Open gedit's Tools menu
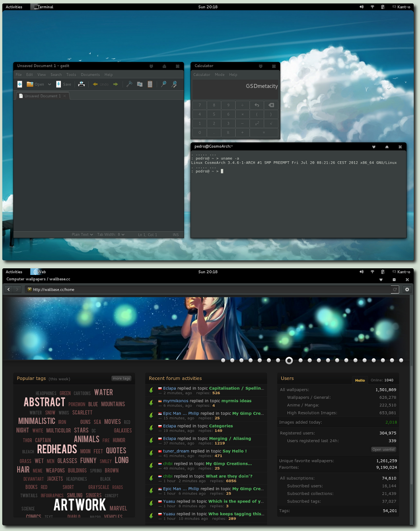420x531 pixels. click(71, 75)
